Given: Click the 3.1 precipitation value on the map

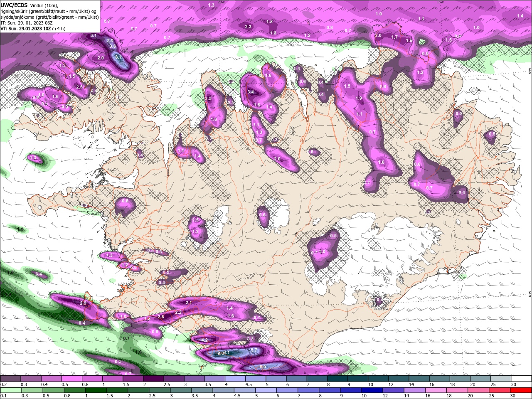Looking at the screenshot, I should (94, 36).
